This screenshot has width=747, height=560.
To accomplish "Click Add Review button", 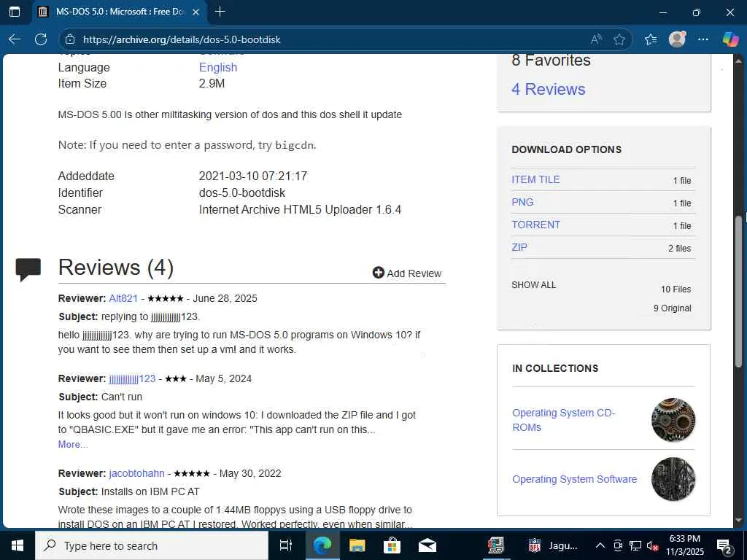I will (x=407, y=273).
